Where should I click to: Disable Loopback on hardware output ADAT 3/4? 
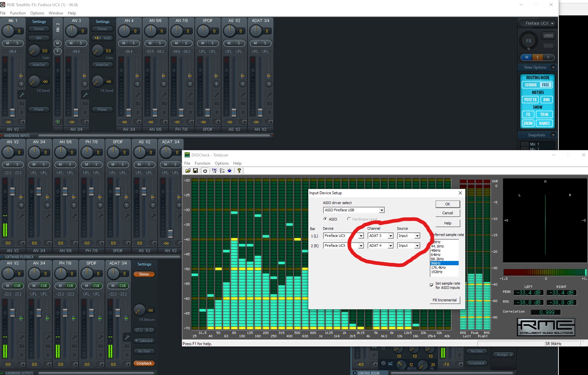(144, 363)
